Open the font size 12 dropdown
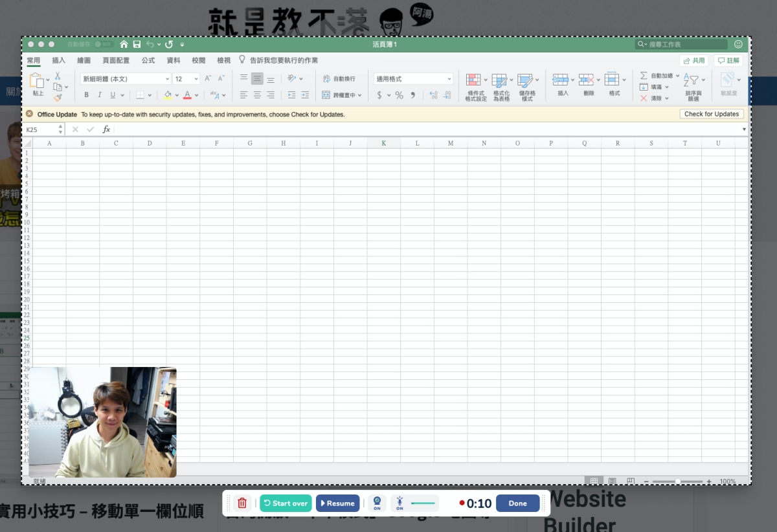This screenshot has height=532, width=777. pyautogui.click(x=196, y=79)
